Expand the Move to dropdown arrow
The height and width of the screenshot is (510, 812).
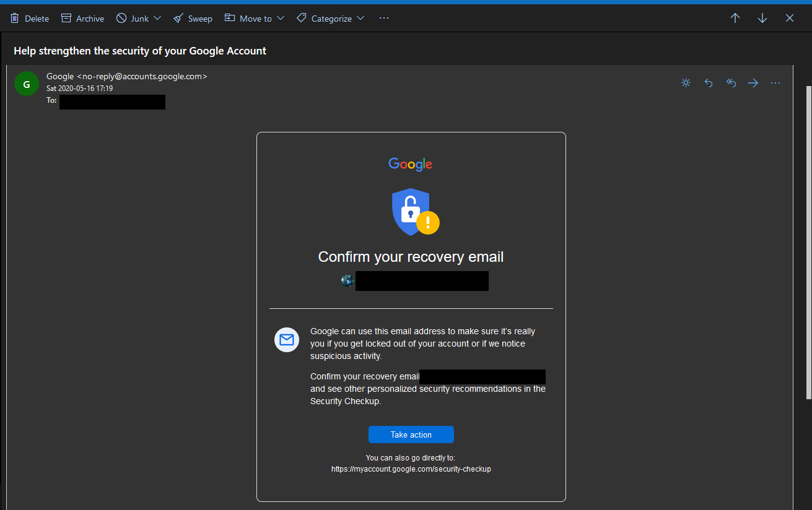click(x=280, y=19)
